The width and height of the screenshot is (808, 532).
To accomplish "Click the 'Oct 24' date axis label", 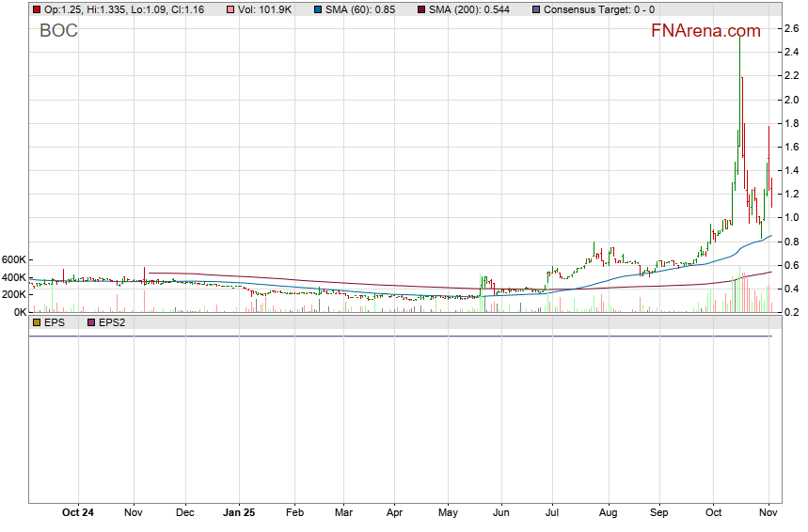I will tap(78, 513).
